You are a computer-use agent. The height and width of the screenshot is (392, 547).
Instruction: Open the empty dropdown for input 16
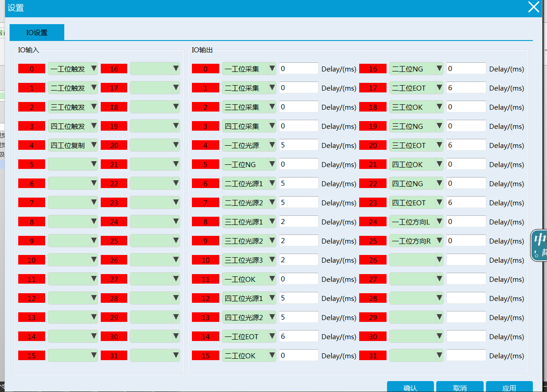155,69
